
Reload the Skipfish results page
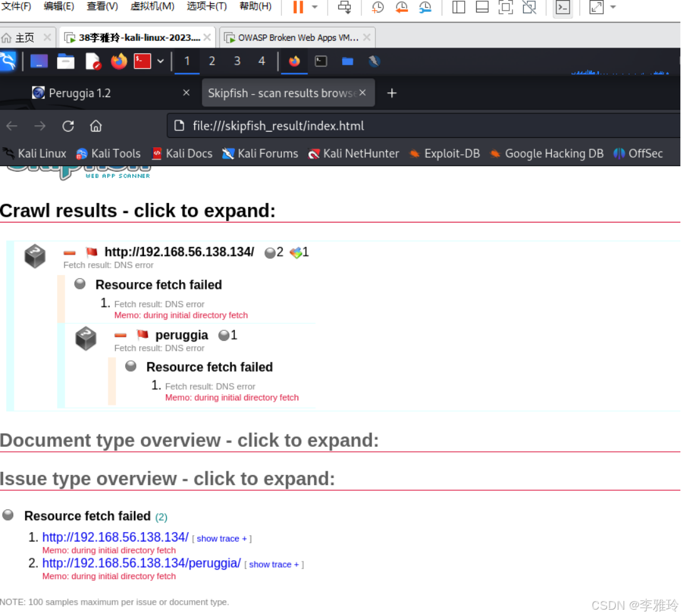68,126
